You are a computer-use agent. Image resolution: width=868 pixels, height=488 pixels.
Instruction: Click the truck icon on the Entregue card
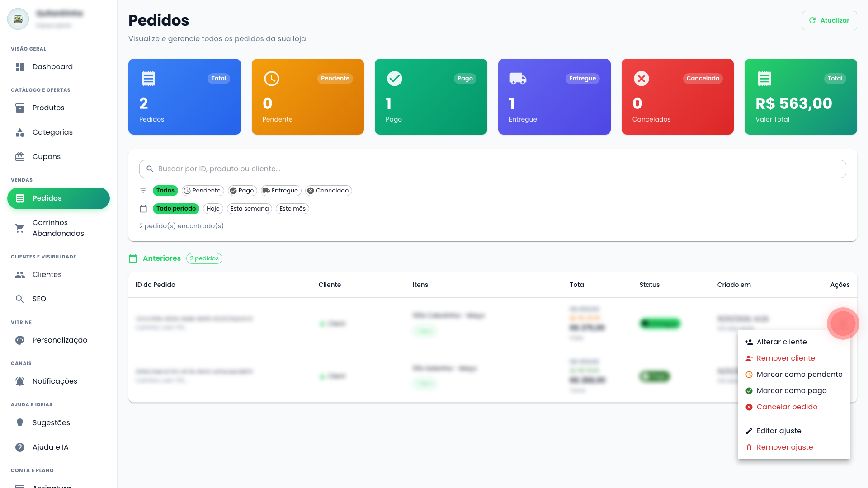(518, 79)
